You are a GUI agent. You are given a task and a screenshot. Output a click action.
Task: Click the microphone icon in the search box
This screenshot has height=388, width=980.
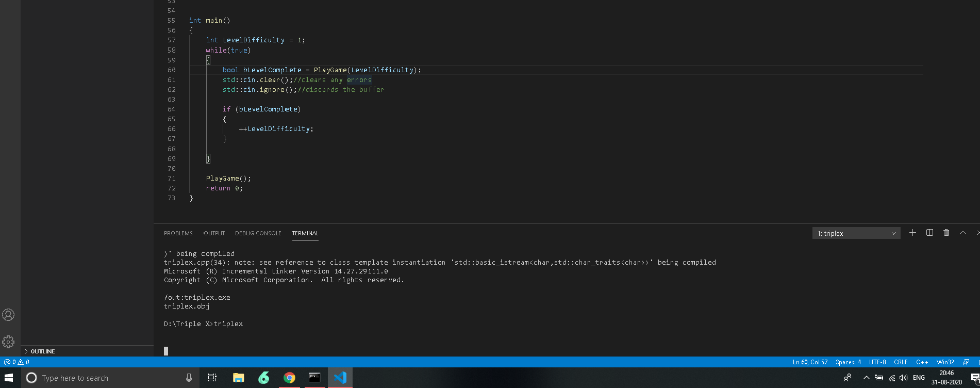(x=189, y=378)
